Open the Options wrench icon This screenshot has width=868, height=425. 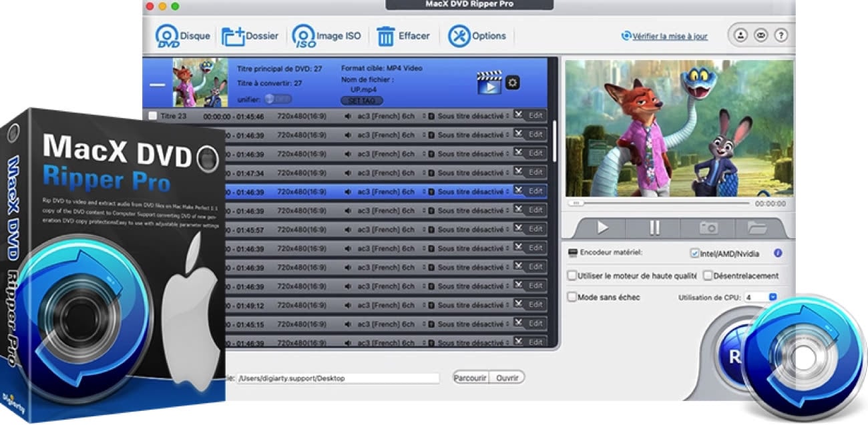coord(459,36)
